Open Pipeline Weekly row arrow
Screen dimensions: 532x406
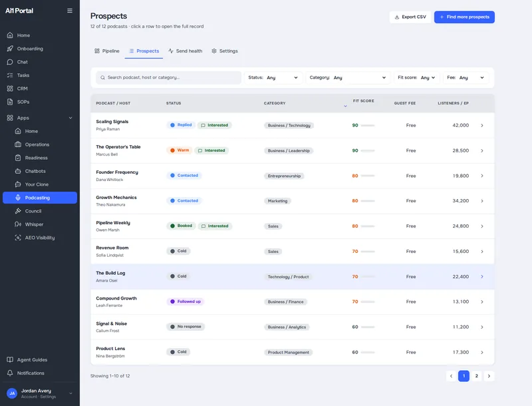481,226
